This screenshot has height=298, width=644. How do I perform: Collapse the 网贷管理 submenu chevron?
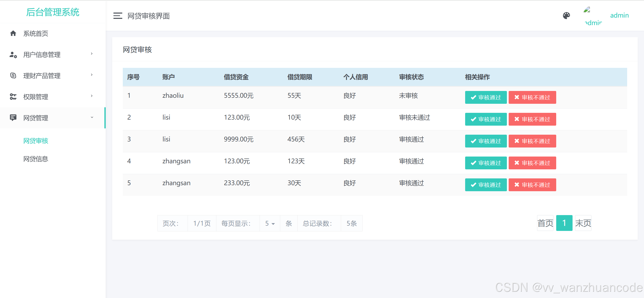tap(92, 117)
